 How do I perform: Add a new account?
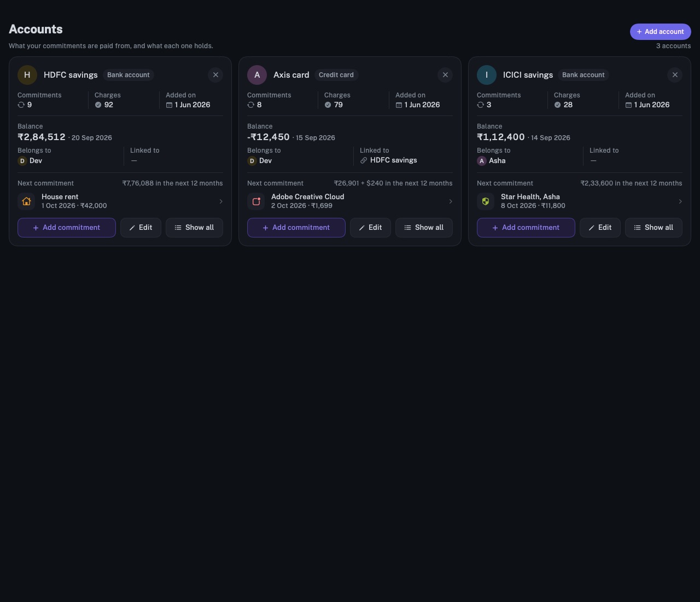(x=660, y=32)
